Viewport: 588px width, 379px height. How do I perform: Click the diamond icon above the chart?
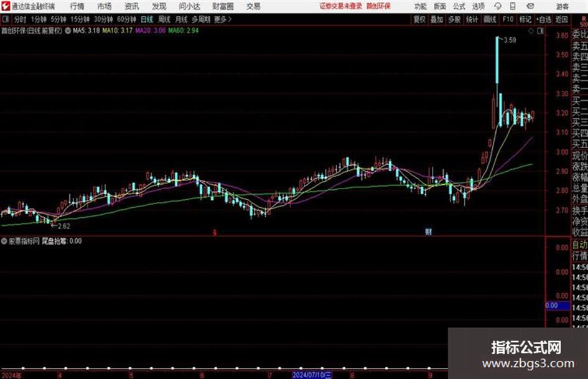click(531, 31)
